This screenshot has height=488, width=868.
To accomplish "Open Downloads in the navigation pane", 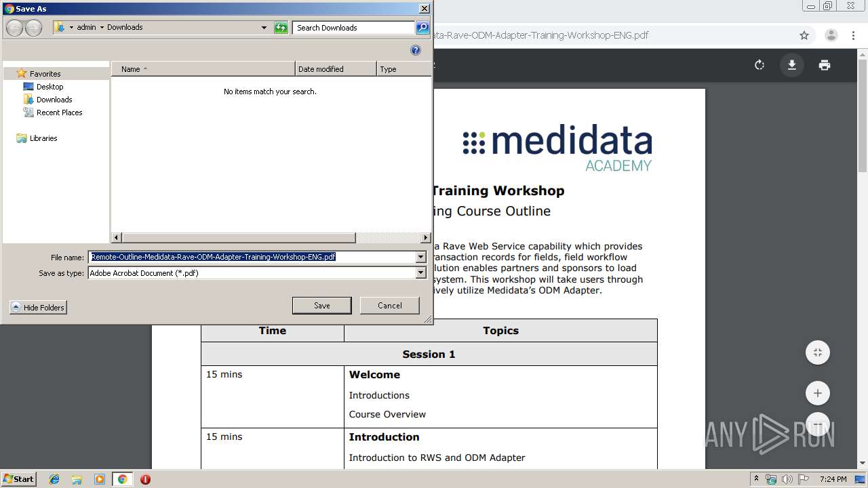I will pyautogui.click(x=54, y=100).
